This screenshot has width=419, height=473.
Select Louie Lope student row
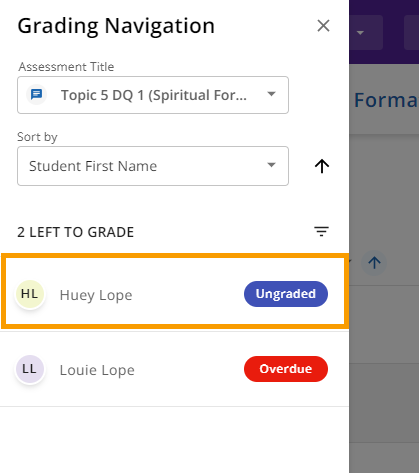coord(174,369)
